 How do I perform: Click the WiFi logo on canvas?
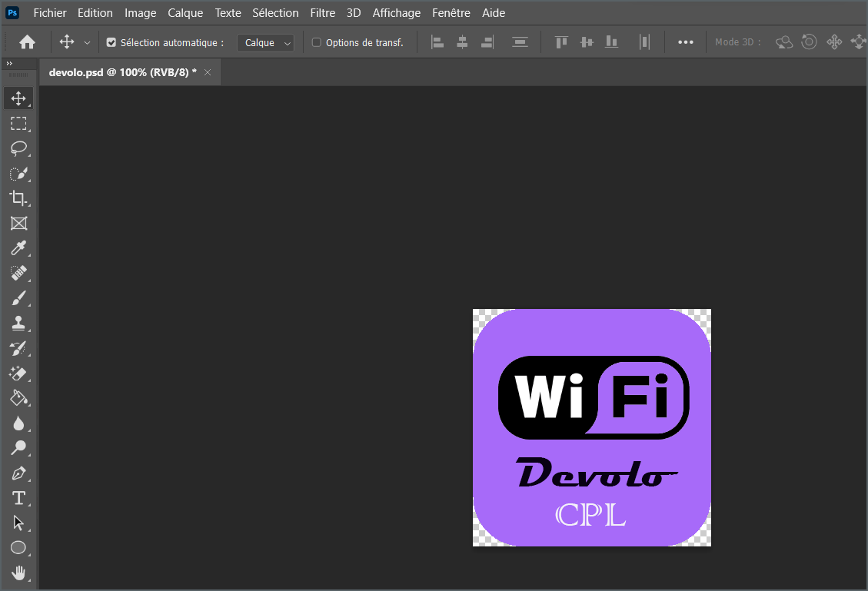pos(594,397)
